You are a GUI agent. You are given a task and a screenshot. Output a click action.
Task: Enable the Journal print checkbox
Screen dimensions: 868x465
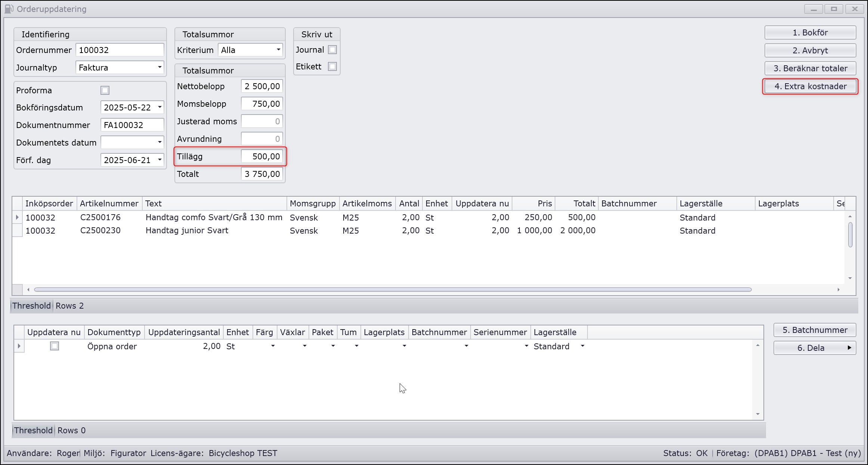point(332,50)
